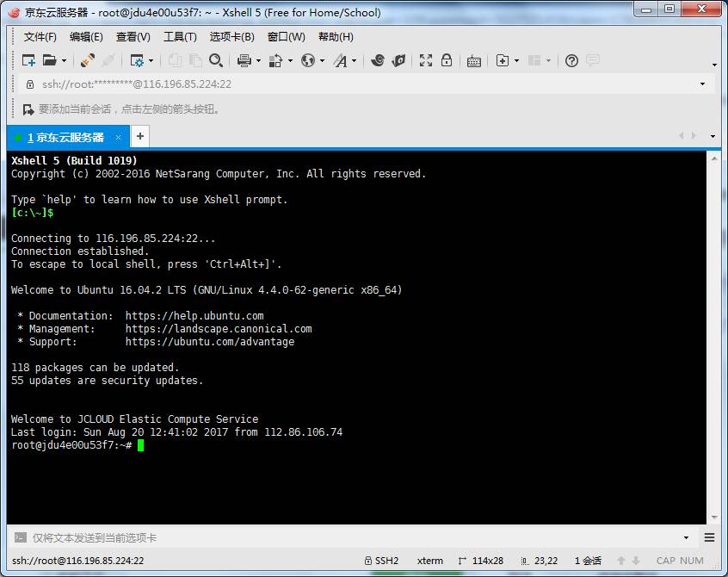Click the ssh://root@116.196.85.224:22 status text

tap(78, 561)
